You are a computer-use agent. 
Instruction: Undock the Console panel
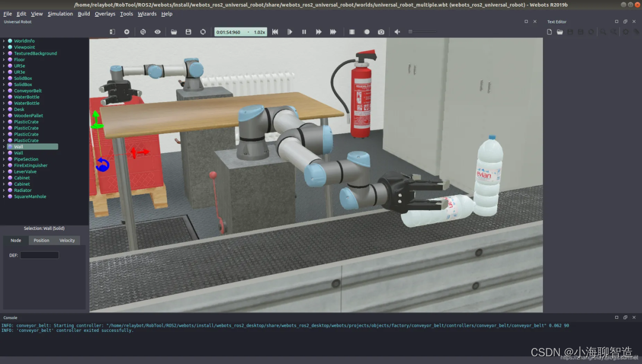[x=625, y=317]
